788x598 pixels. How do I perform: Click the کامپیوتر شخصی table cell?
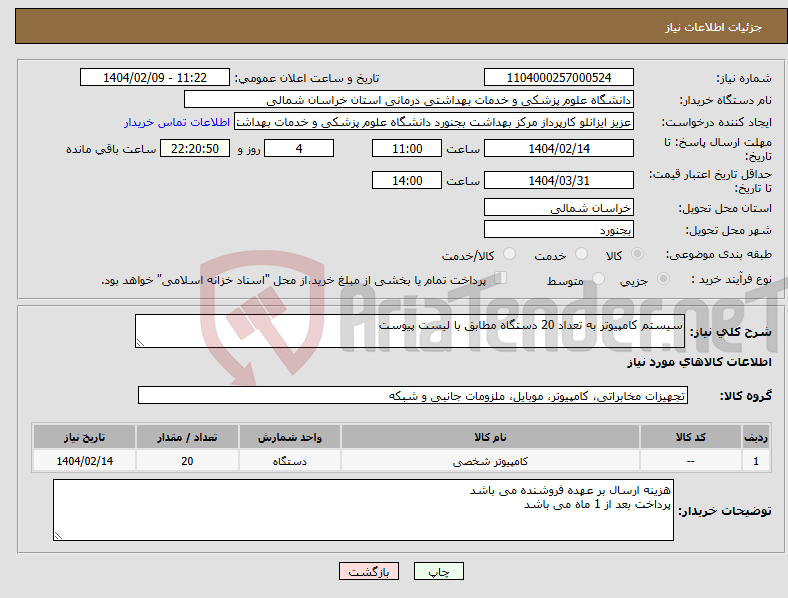click(490, 461)
